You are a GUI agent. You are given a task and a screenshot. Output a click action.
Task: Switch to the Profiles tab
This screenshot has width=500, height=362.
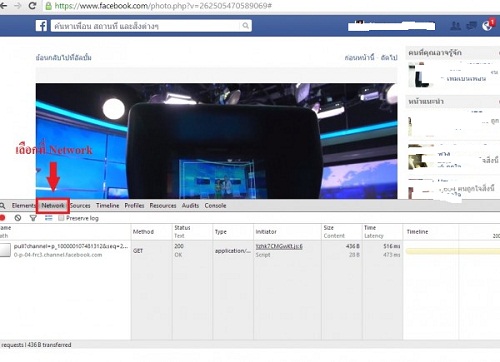coord(134,205)
